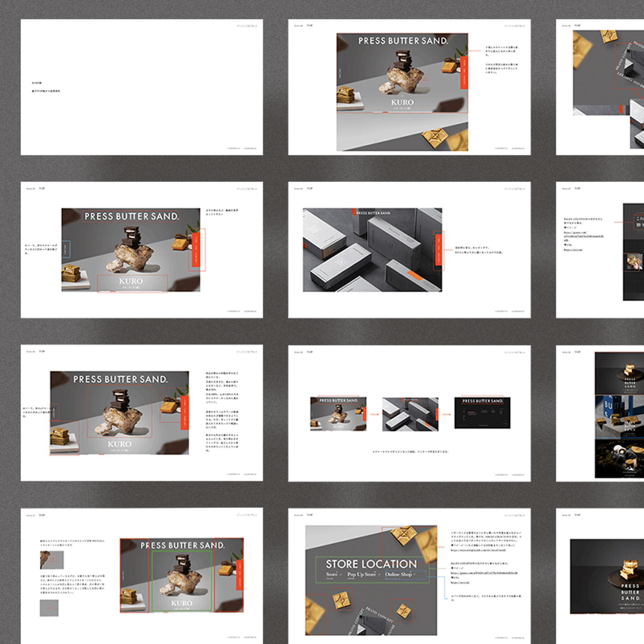Viewport: 644px width, 644px height.
Task: Select the orange side navigation bar in the top-row mockup
Action: point(464,72)
